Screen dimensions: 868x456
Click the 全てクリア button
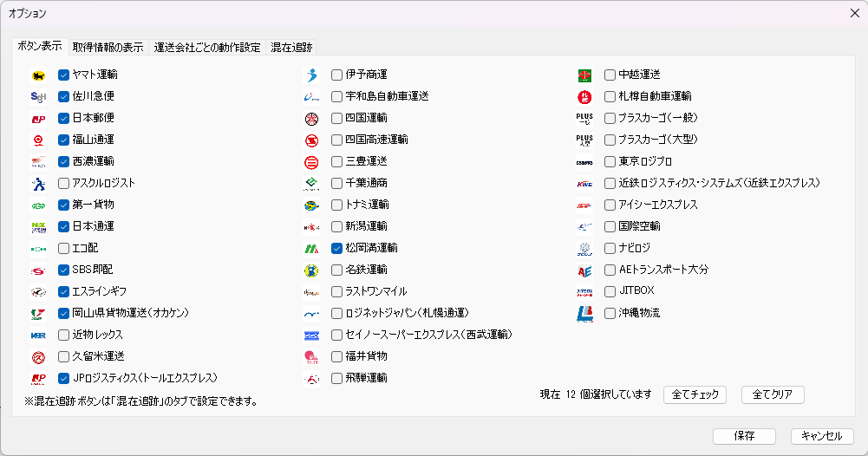773,394
